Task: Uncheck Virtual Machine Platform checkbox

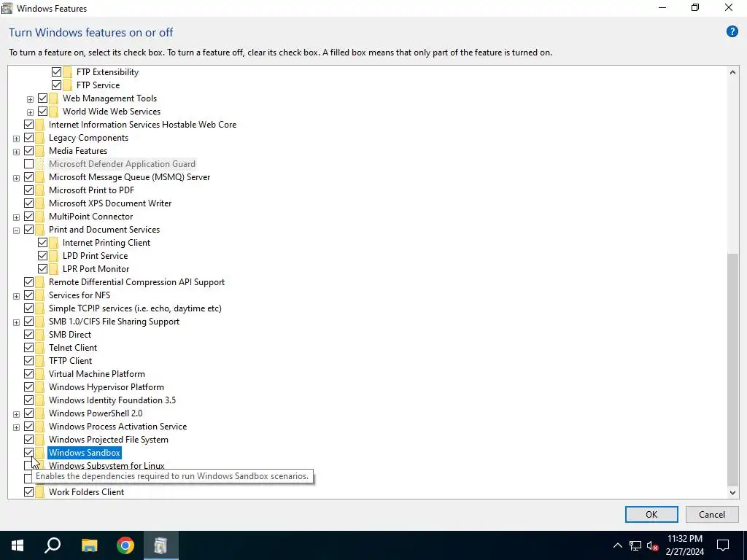Action: pos(28,374)
